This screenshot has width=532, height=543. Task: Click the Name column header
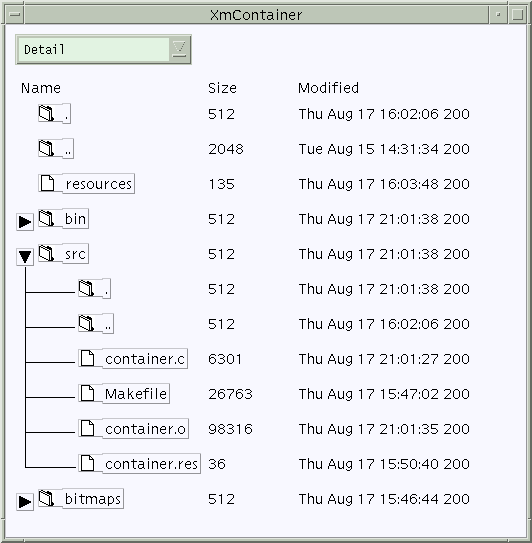coord(41,88)
